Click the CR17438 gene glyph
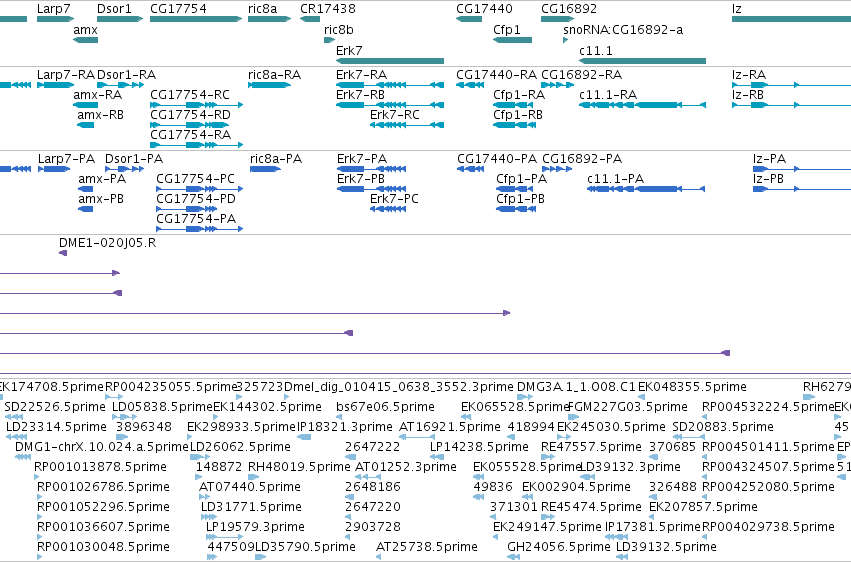The height and width of the screenshot is (562, 851). click(x=310, y=19)
